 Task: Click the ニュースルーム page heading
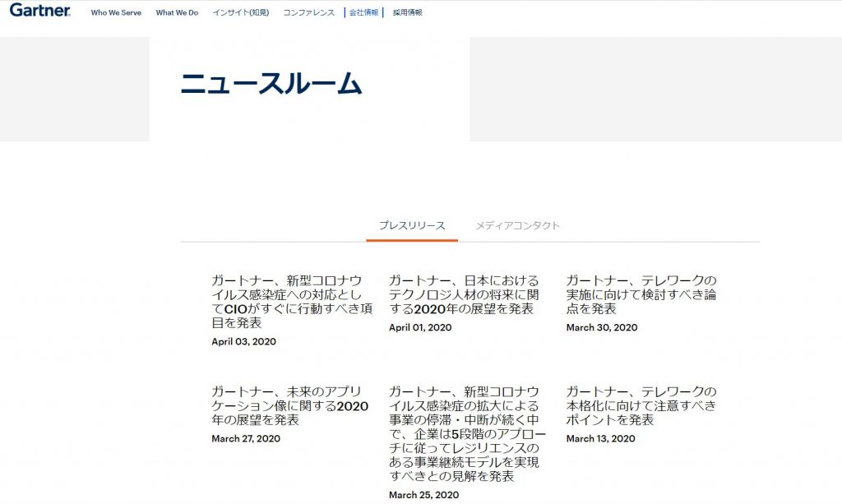coord(271,84)
